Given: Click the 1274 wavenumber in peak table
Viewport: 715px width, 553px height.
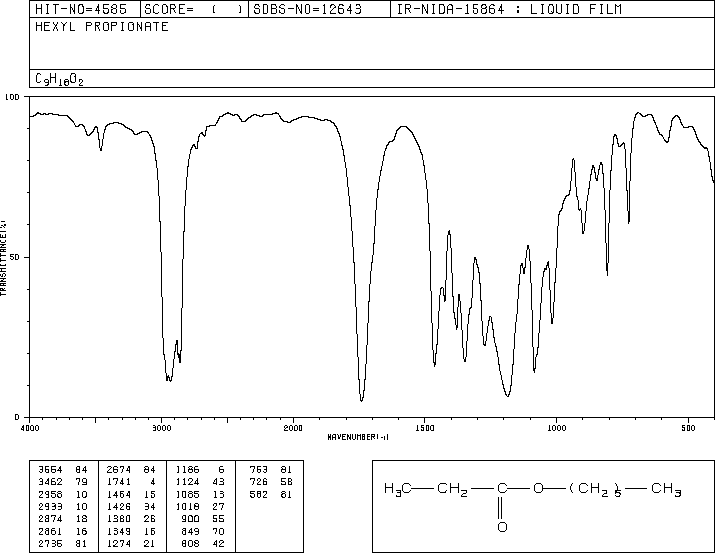Looking at the screenshot, I should click(119, 544).
